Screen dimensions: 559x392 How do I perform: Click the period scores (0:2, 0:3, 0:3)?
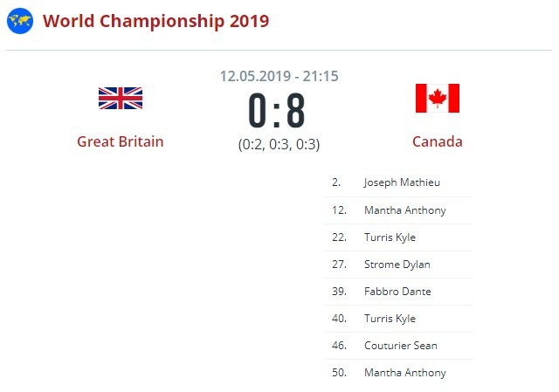point(279,145)
